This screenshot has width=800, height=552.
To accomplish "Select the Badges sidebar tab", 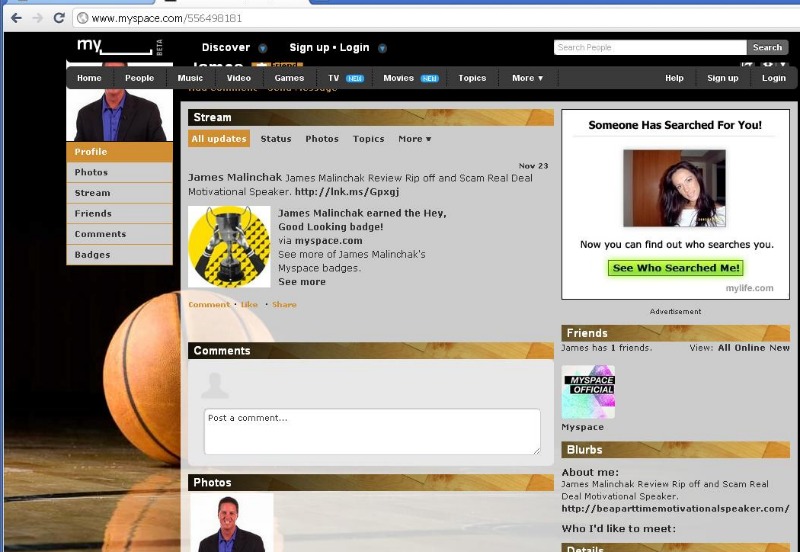I will (119, 255).
